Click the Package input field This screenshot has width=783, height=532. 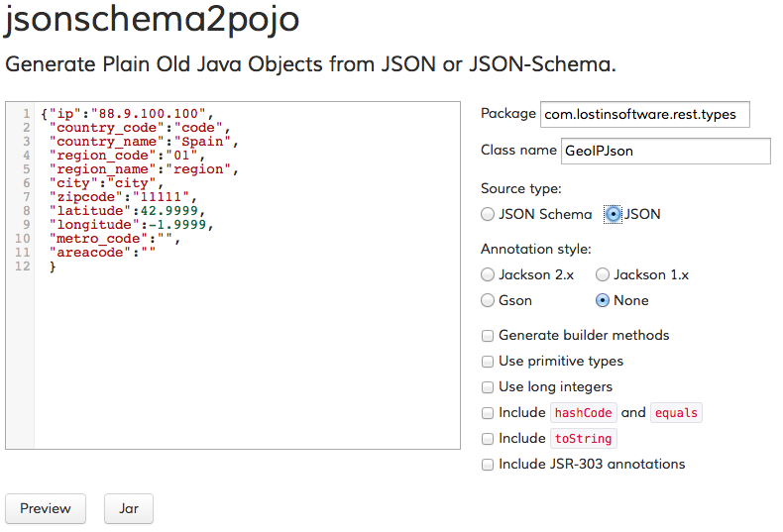point(644,114)
